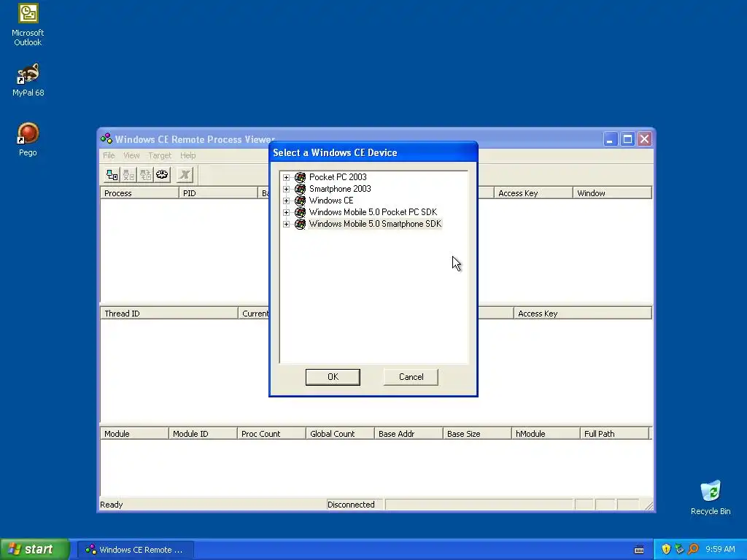Screen dimensions: 747x560
Task: Click the Full Path column header
Action: [x=614, y=434]
